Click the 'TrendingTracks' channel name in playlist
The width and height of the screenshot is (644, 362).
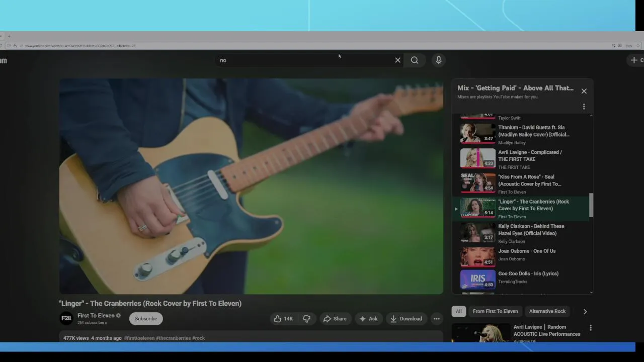513,282
